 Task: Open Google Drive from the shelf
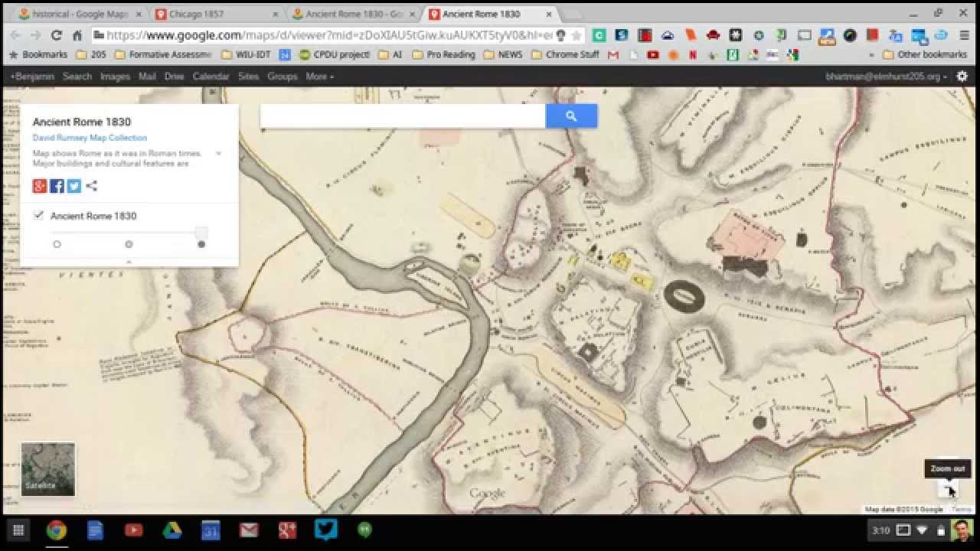[171, 530]
